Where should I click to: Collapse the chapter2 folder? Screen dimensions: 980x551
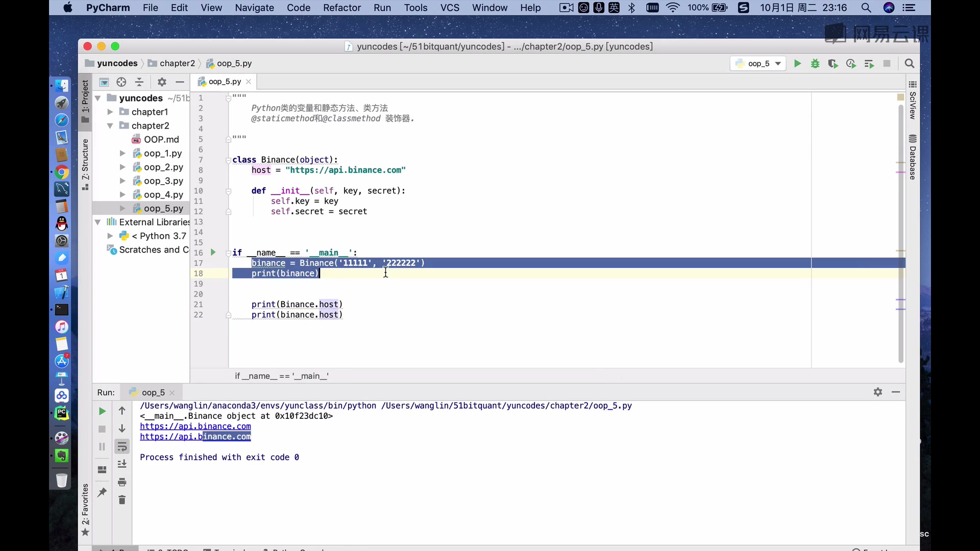(x=110, y=126)
